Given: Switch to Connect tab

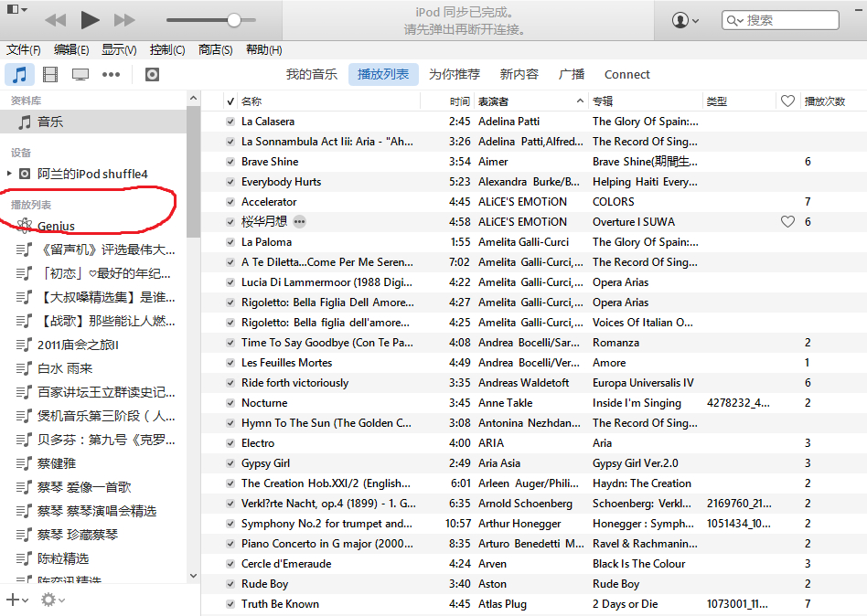Looking at the screenshot, I should tap(627, 74).
